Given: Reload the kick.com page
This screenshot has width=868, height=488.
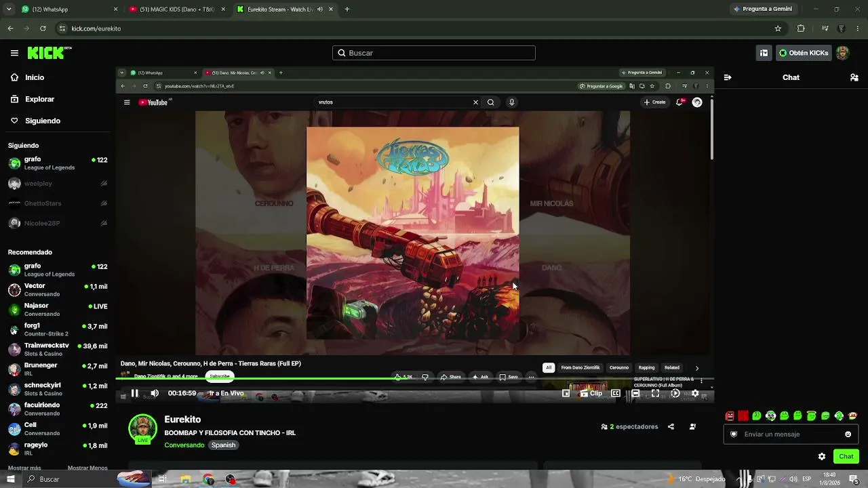Looking at the screenshot, I should [43, 28].
